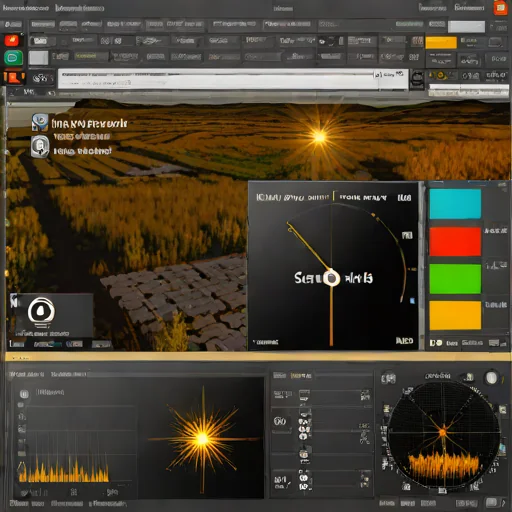512x512 pixels.
Task: Pick the red color swatch
Action: (x=455, y=241)
